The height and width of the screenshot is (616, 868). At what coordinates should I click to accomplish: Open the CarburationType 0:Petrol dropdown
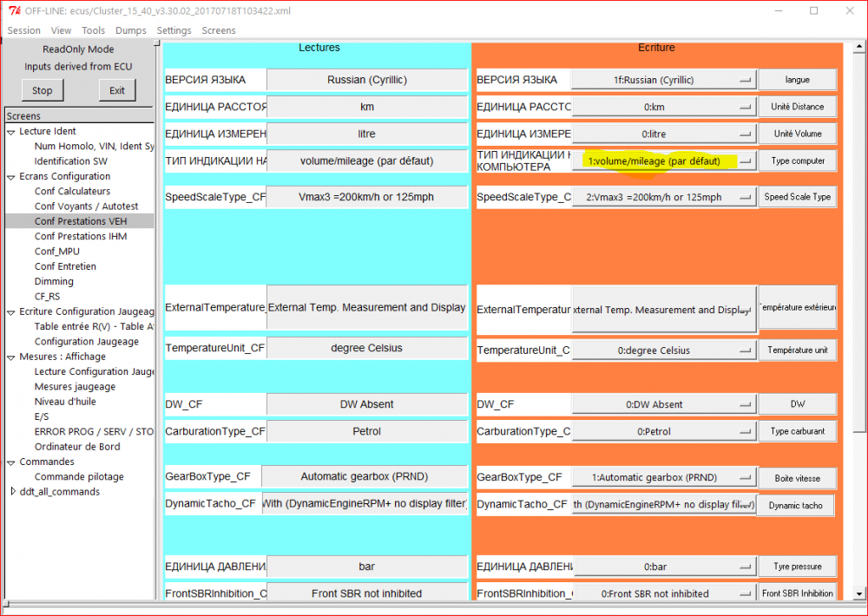[x=664, y=431]
